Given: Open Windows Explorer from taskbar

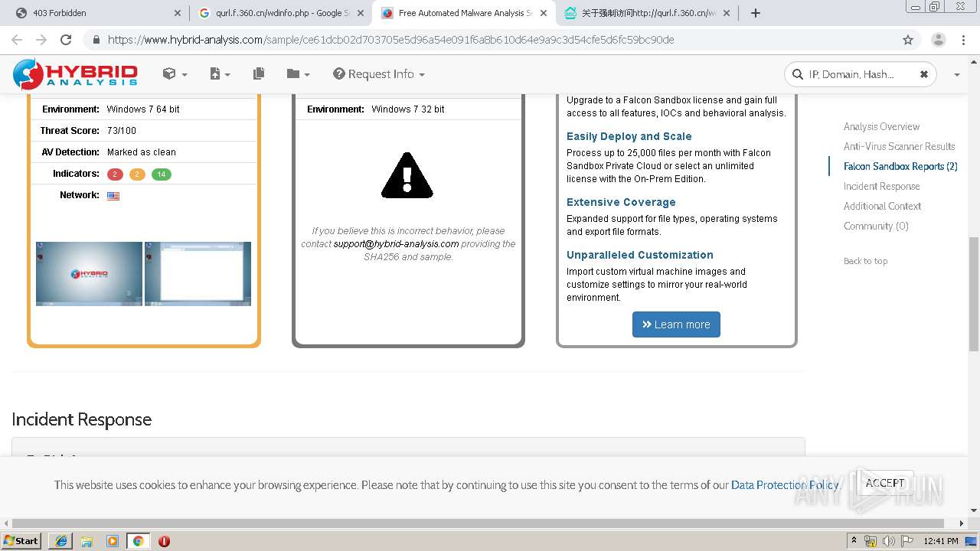Looking at the screenshot, I should [87, 541].
